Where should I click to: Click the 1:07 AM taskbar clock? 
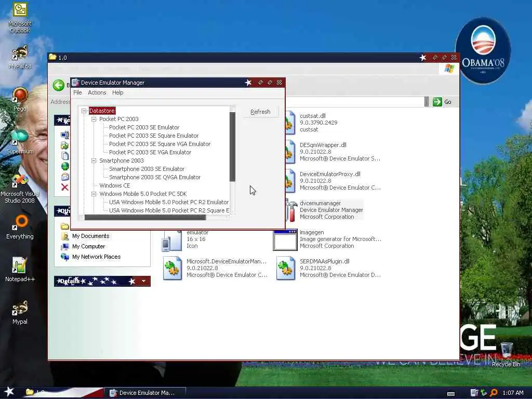(513, 393)
